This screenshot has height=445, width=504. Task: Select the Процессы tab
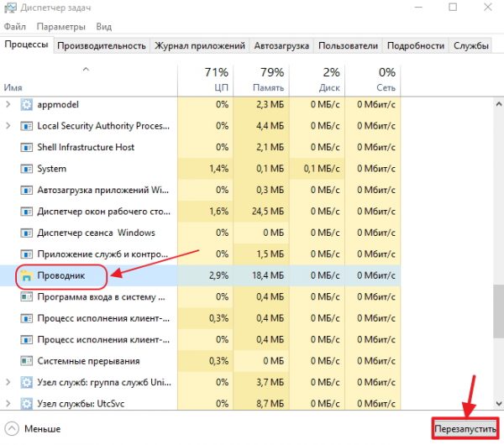pyautogui.click(x=26, y=44)
